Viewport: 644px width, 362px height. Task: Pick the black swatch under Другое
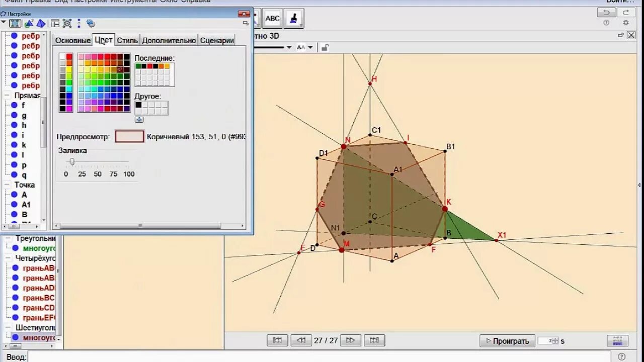point(138,105)
